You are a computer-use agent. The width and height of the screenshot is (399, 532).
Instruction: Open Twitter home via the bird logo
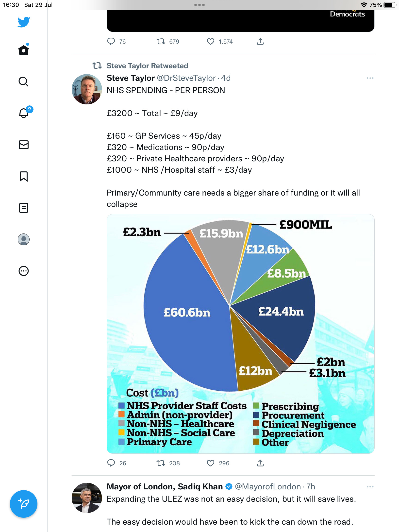pyautogui.click(x=24, y=22)
